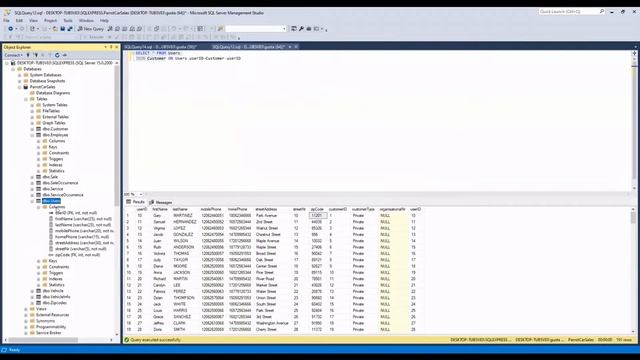Click the dbo.Customer table icon
This screenshot has height=360, width=640.
coord(38,129)
